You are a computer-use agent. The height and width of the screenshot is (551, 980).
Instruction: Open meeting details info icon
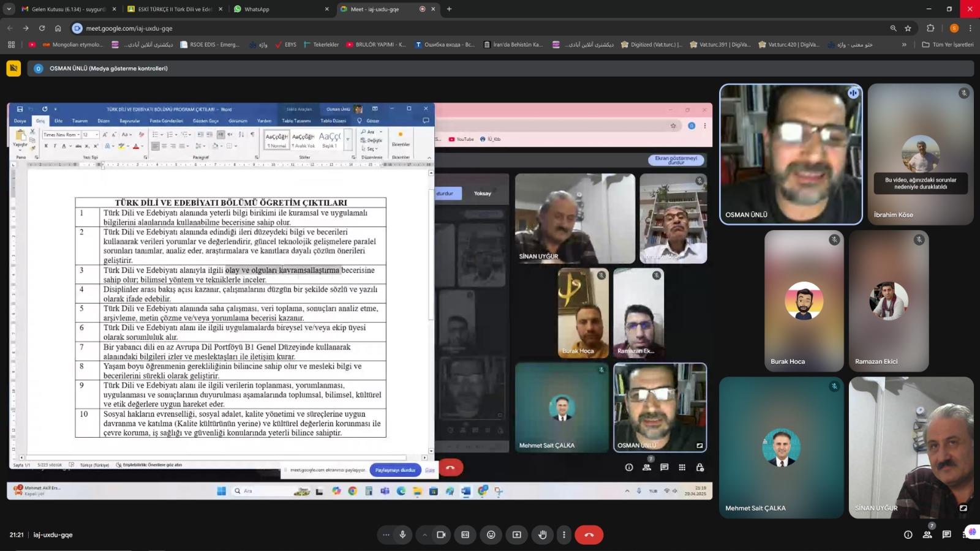[908, 534]
